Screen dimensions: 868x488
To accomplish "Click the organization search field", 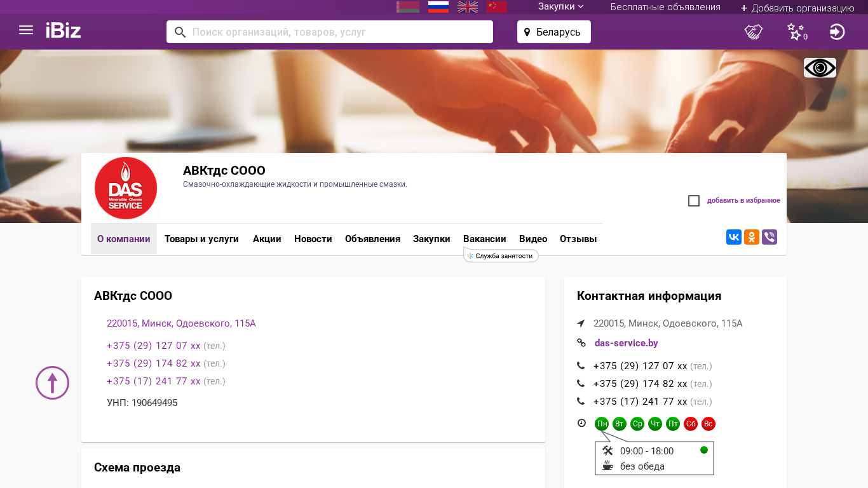I will [330, 32].
